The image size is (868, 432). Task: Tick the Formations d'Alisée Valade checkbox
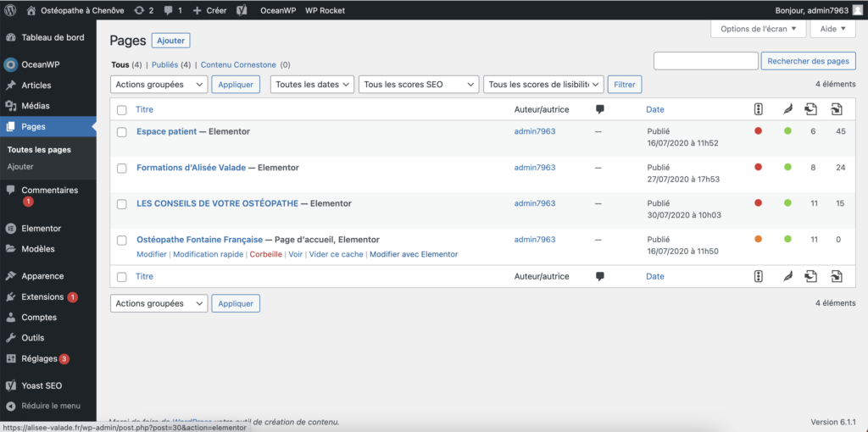point(122,168)
